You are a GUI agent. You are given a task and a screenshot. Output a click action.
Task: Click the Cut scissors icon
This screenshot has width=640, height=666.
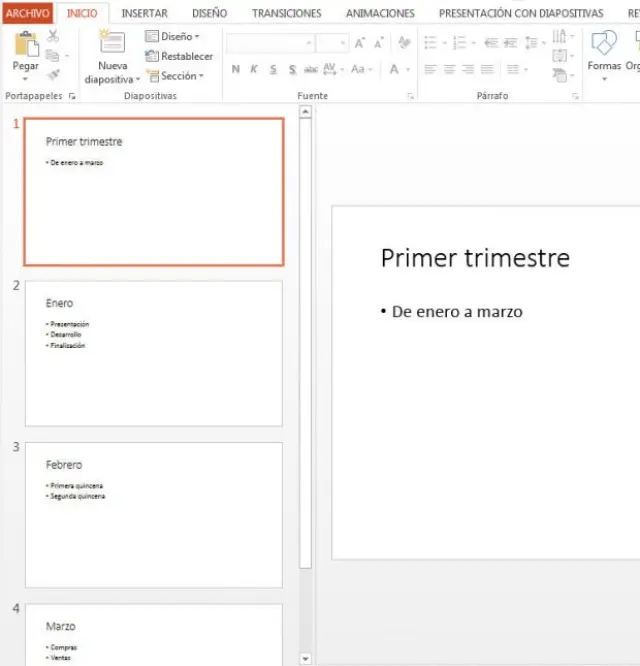(54, 37)
